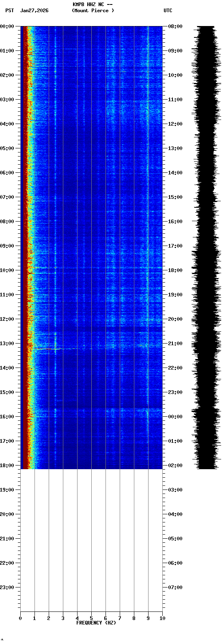Screen dimensions: 224x644
Task: Click PST time label '18:00'
Action: pos(7,466)
